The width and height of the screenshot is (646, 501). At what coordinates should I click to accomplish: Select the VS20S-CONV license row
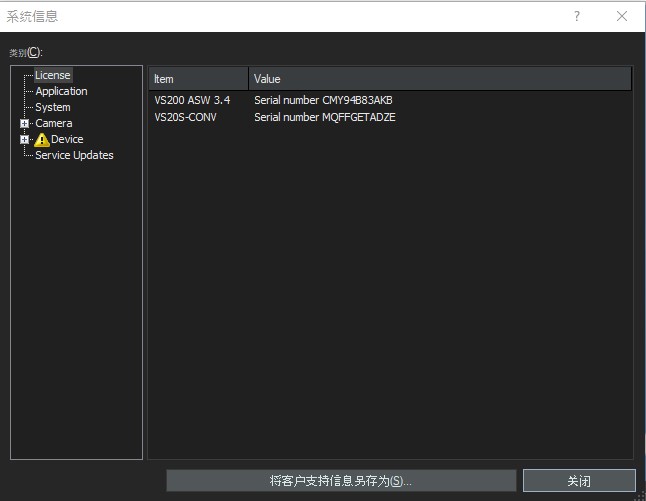(x=186, y=117)
